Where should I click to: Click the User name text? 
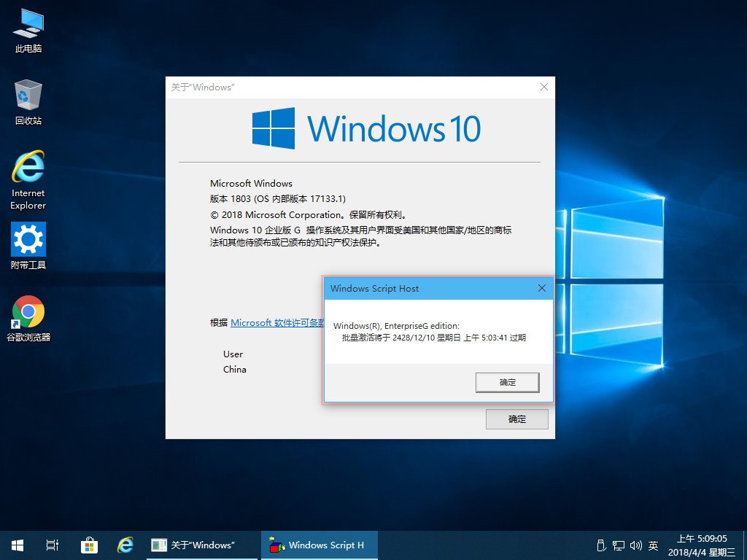(233, 354)
